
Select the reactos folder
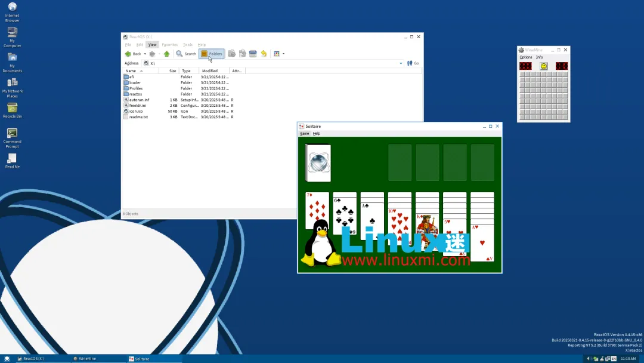pos(132,94)
